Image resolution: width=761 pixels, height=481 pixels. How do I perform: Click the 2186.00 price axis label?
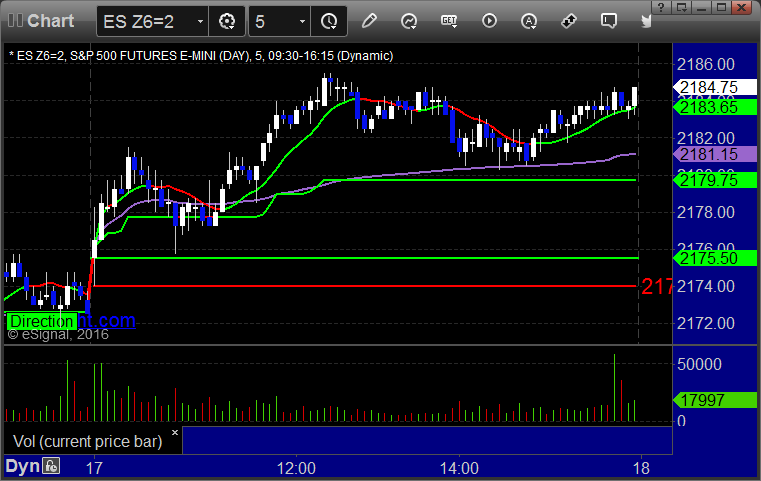706,64
